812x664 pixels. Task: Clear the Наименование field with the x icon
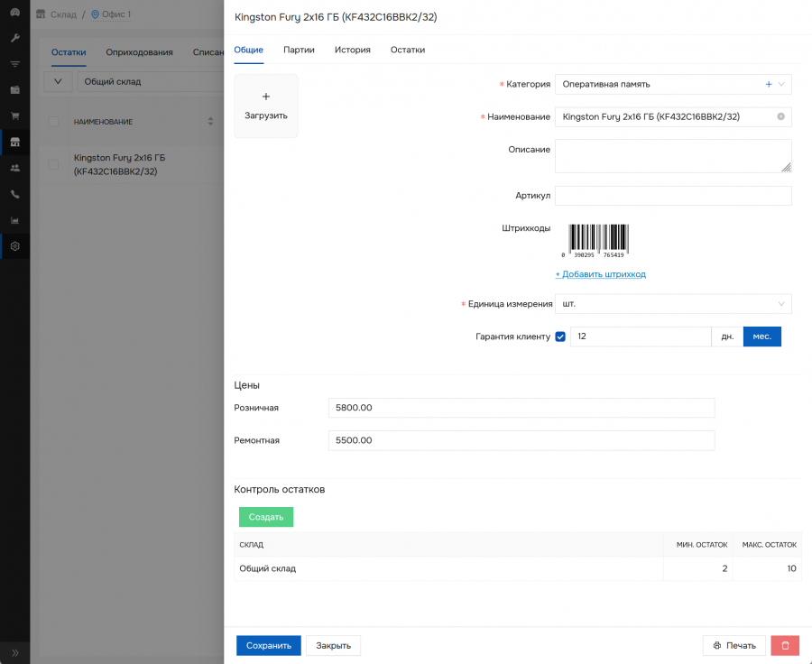pos(781,116)
